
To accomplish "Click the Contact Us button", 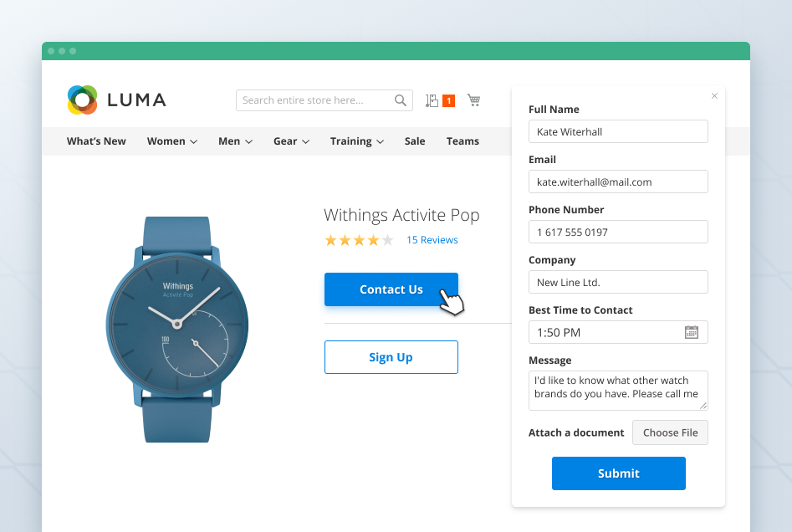I will [391, 289].
